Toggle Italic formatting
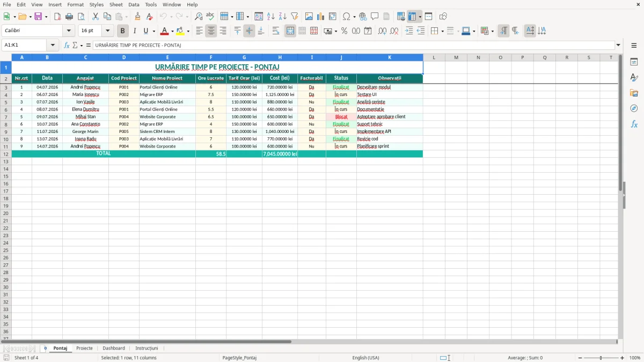Viewport: 644px width, 362px height. pyautogui.click(x=135, y=31)
